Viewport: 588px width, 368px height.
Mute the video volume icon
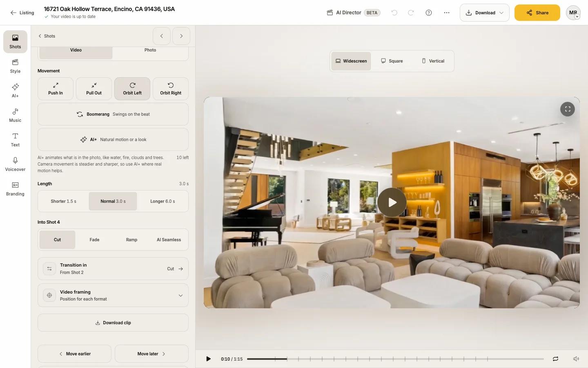(x=576, y=359)
